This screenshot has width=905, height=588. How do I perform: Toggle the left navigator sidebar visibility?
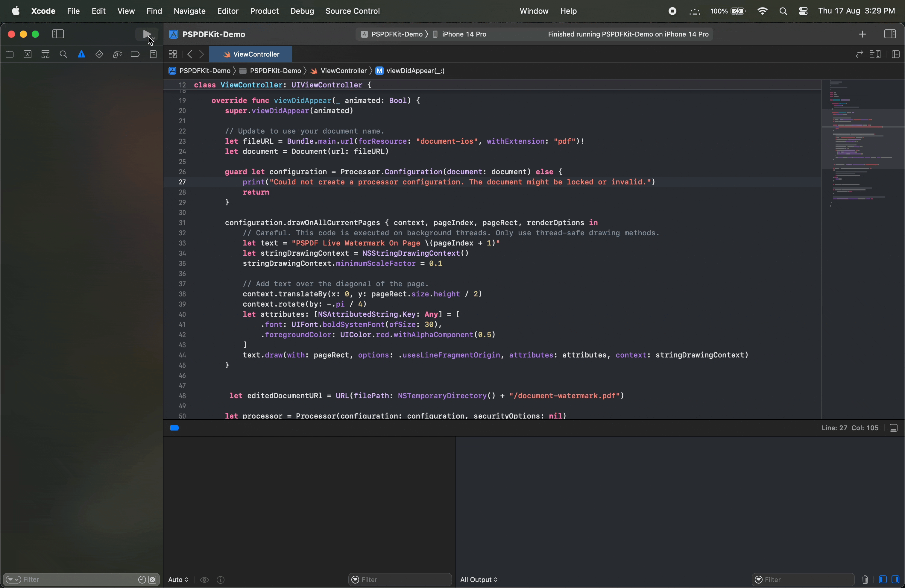pos(57,34)
